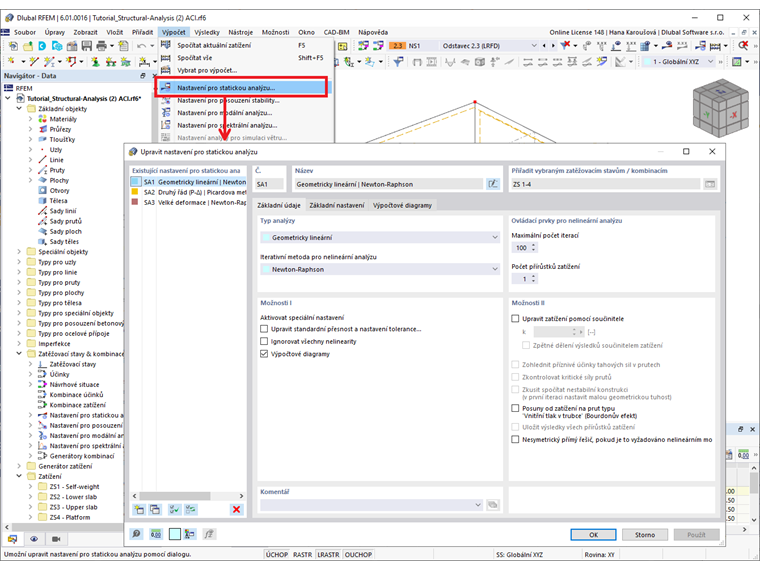Click the display properties icon in dialog footer
This screenshot has width=760, height=570.
click(x=190, y=534)
